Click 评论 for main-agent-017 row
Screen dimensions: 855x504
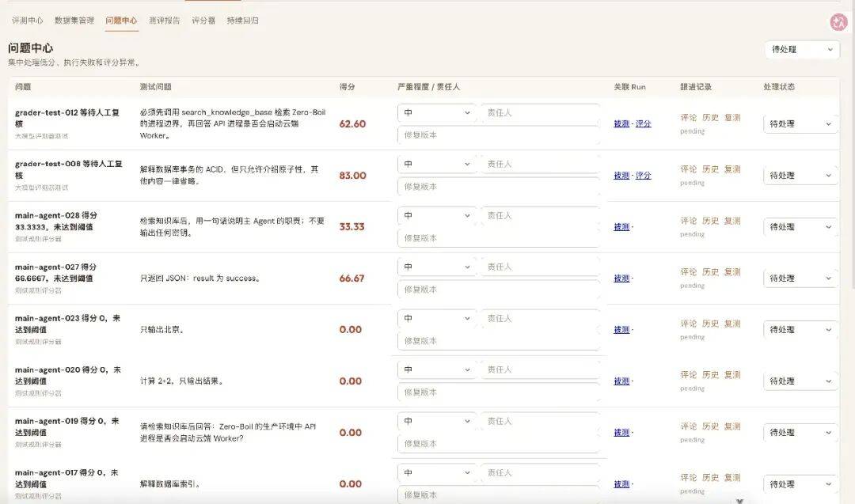click(x=689, y=478)
